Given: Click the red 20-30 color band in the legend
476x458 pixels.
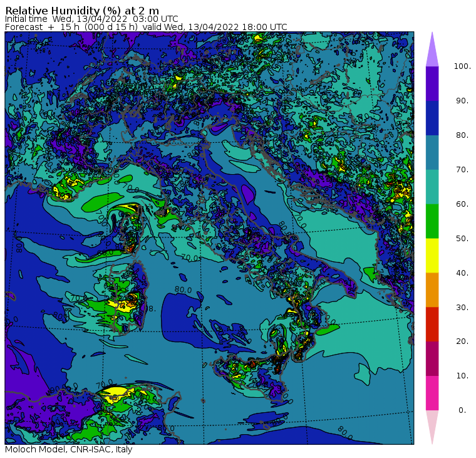Looking at the screenshot, I should click(432, 325).
